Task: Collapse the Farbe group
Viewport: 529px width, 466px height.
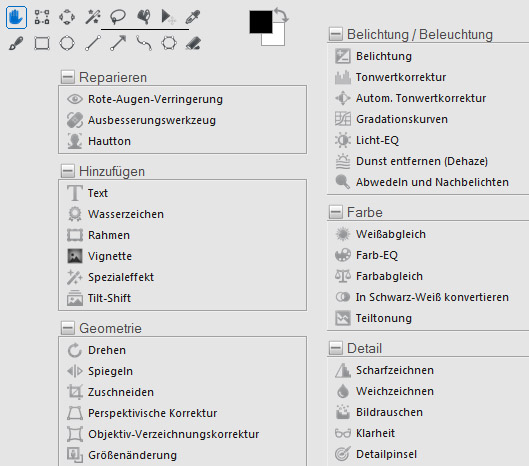Action: (336, 212)
